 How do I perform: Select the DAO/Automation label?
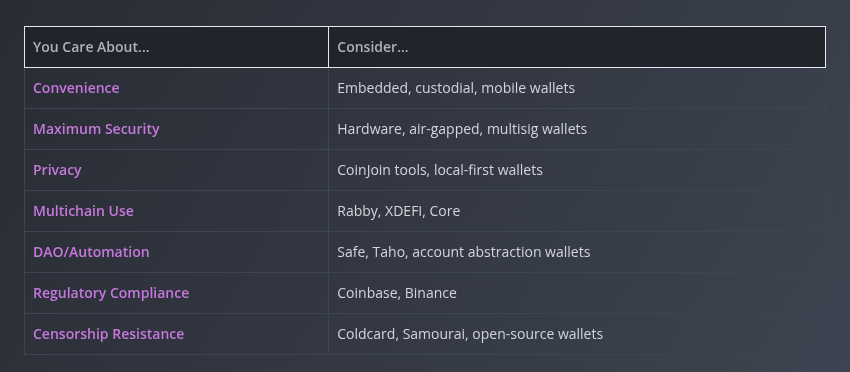[91, 252]
